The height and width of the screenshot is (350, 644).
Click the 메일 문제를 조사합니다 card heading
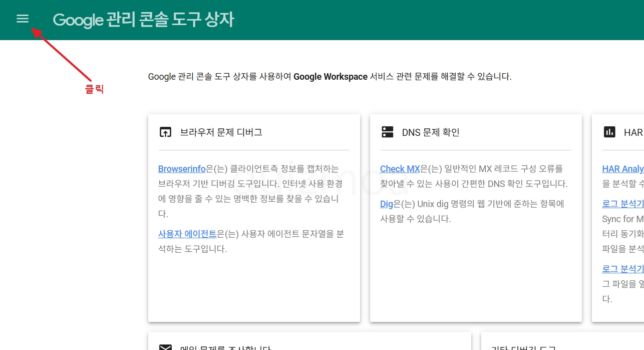(x=225, y=347)
